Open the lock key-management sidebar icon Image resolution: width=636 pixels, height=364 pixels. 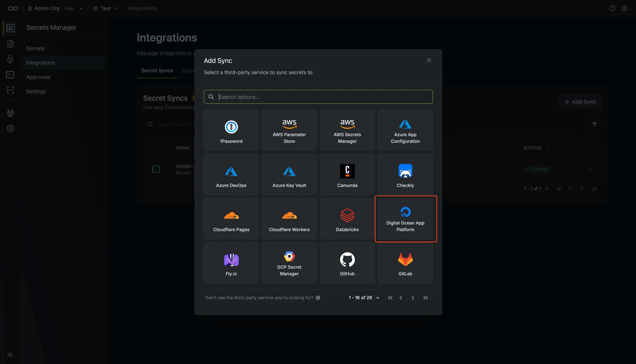(10, 59)
